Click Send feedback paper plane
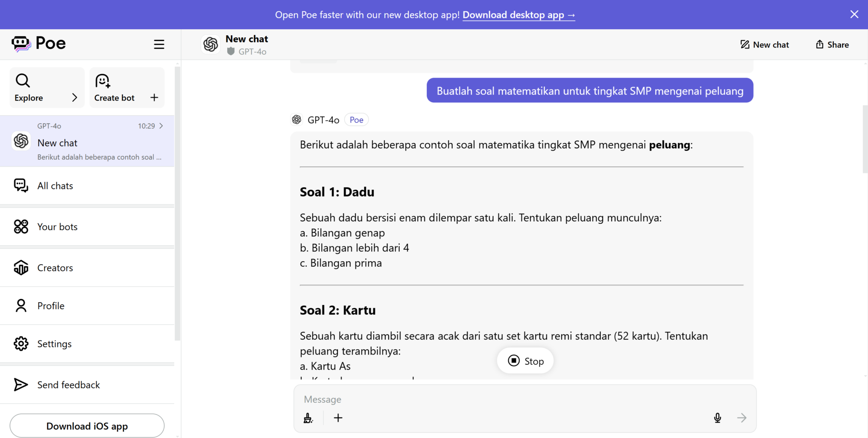 (x=21, y=385)
